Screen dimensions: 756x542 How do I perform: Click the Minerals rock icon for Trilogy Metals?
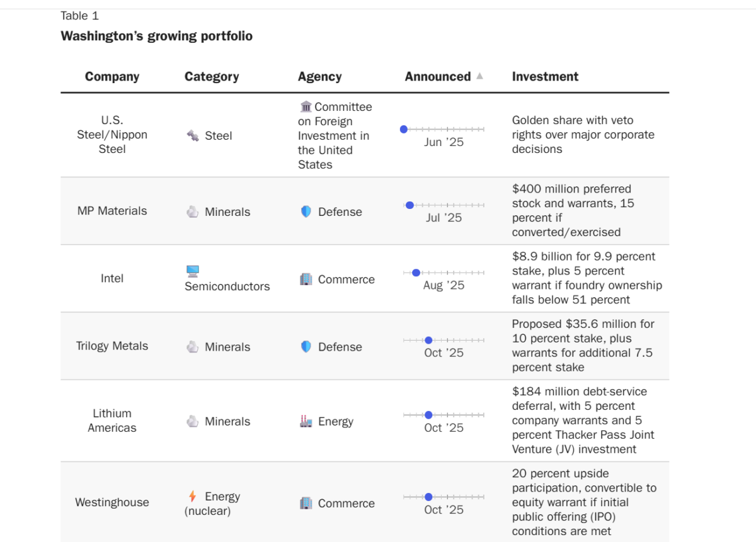[x=193, y=346]
